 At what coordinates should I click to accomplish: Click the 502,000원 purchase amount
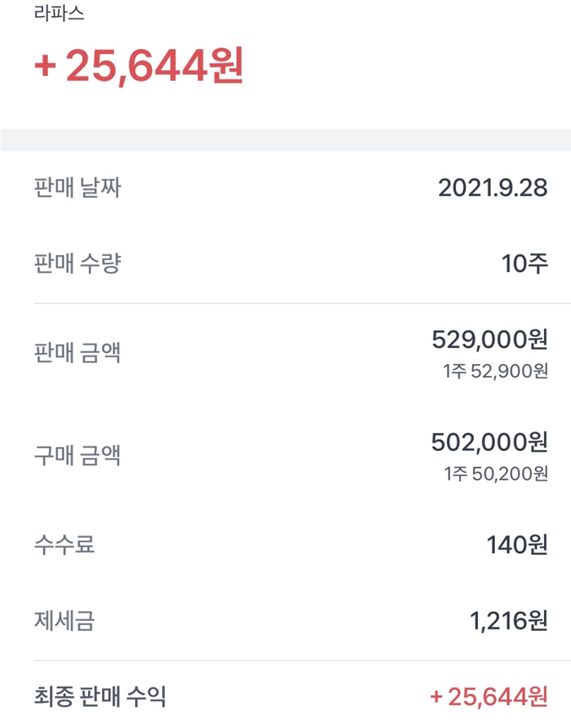(489, 442)
